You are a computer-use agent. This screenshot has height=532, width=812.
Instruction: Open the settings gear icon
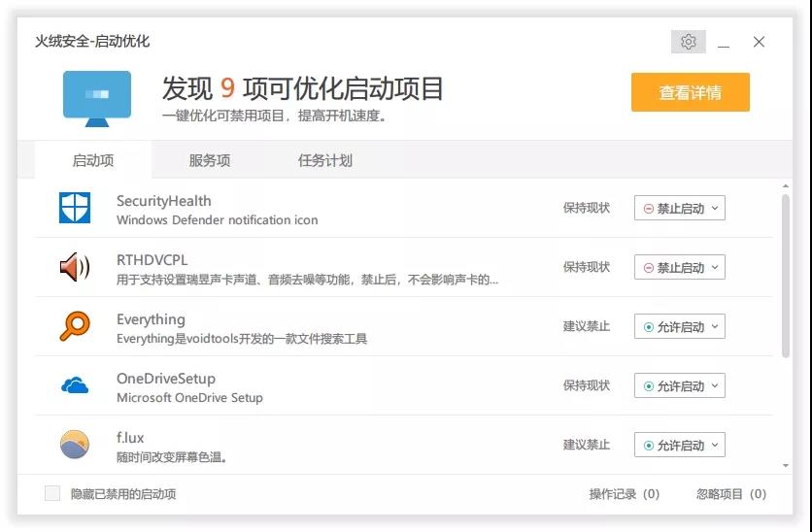pos(689,42)
